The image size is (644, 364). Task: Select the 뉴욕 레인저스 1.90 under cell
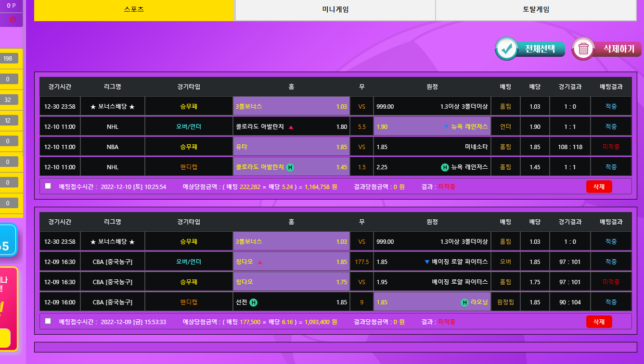(432, 127)
